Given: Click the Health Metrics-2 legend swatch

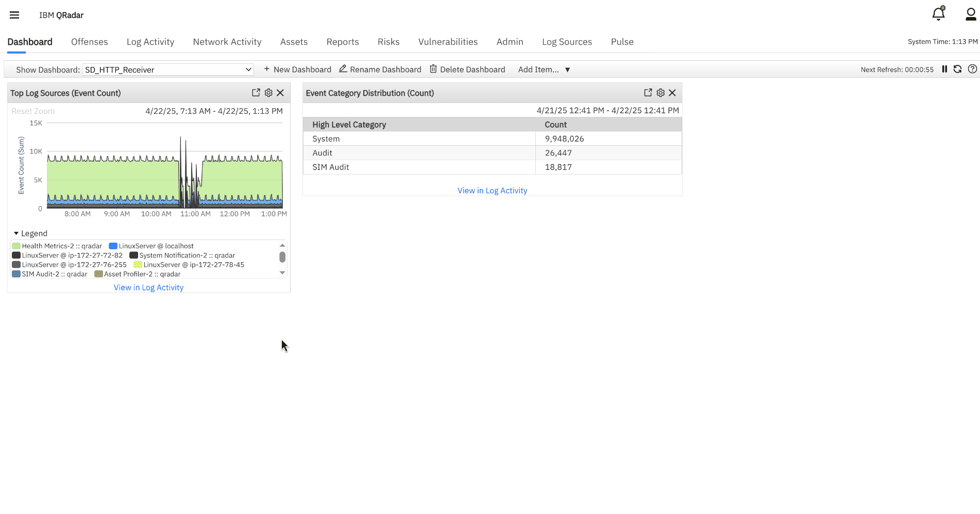Looking at the screenshot, I should (x=16, y=246).
